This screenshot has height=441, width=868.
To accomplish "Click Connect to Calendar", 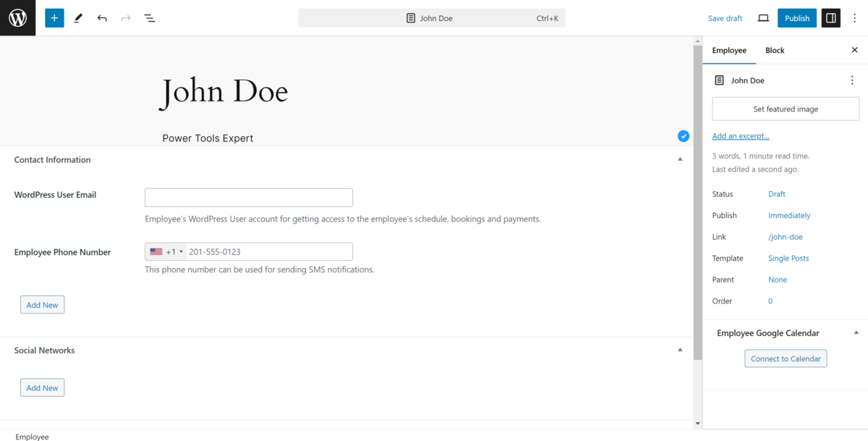I will [x=786, y=358].
